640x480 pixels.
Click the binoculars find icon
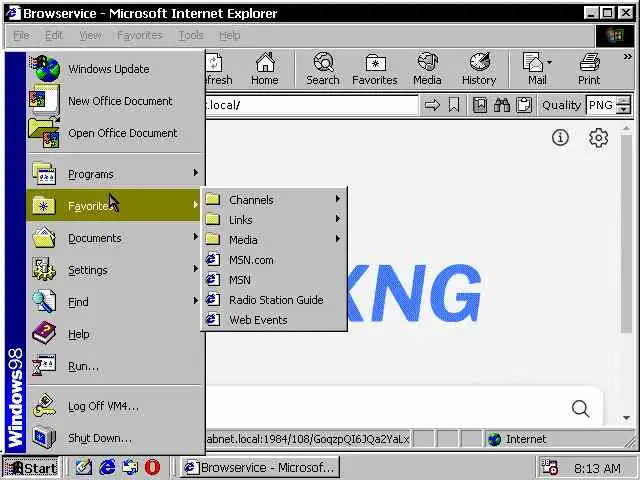pos(502,105)
